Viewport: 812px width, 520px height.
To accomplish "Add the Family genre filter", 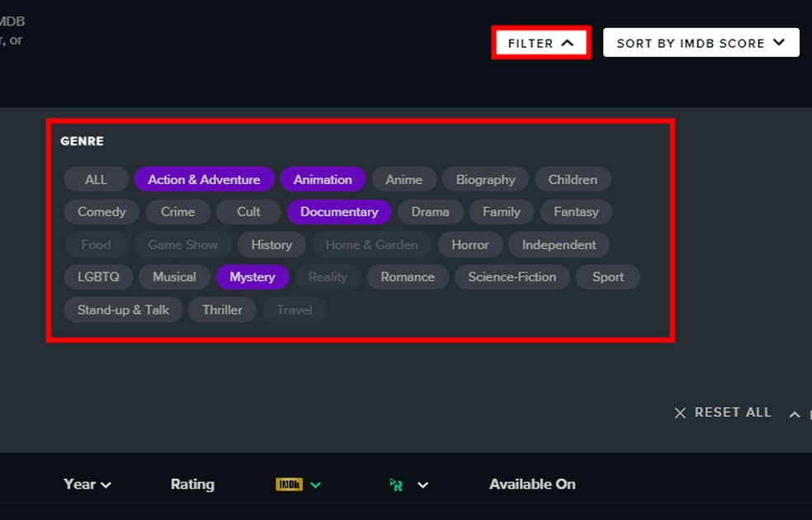I will [x=501, y=212].
